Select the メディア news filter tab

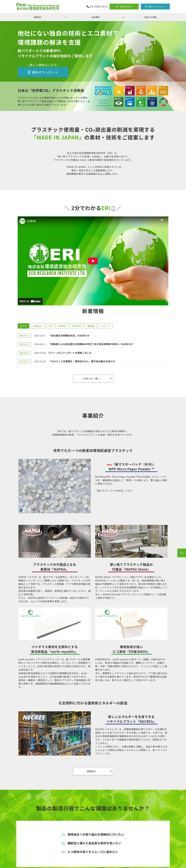click(x=105, y=326)
